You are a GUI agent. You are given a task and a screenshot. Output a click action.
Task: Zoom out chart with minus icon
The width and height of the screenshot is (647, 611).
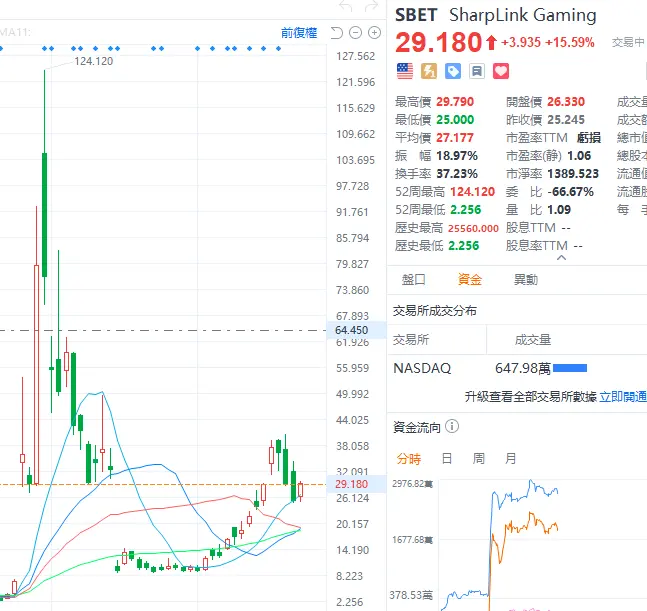pos(355,33)
